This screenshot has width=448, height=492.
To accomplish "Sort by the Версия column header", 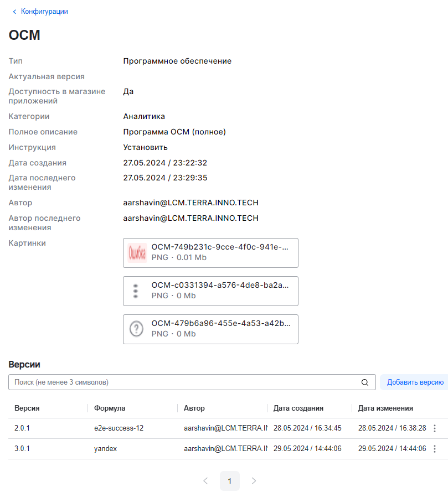I will 27,408.
